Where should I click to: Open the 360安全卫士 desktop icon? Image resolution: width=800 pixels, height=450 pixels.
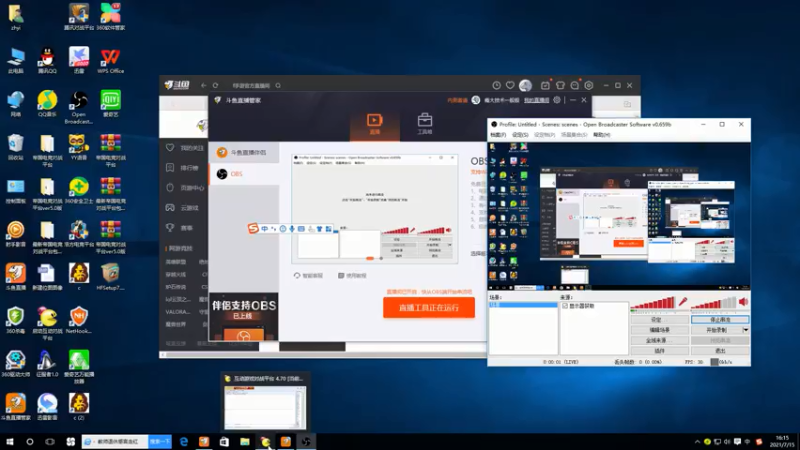click(79, 191)
